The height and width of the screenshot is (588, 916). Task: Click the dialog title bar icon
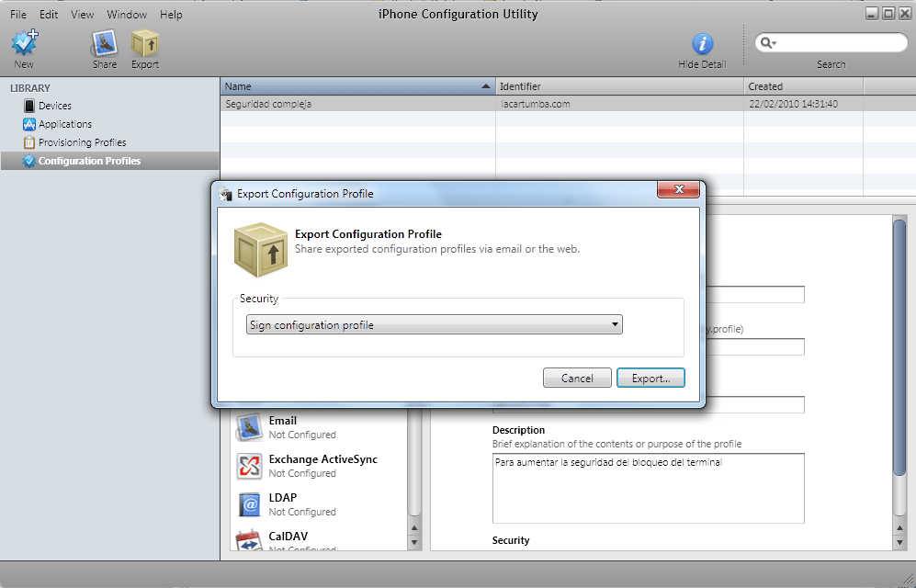[225, 194]
